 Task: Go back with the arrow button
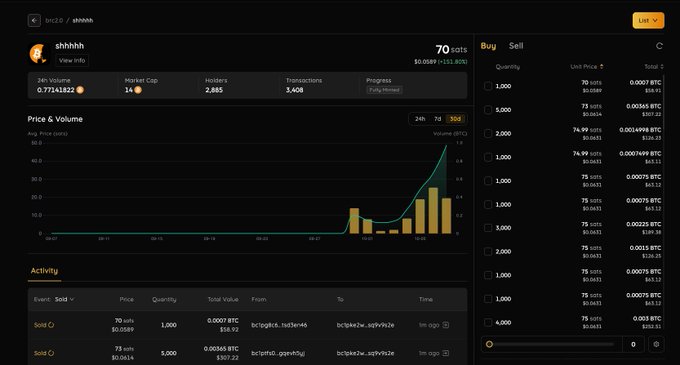[x=34, y=20]
